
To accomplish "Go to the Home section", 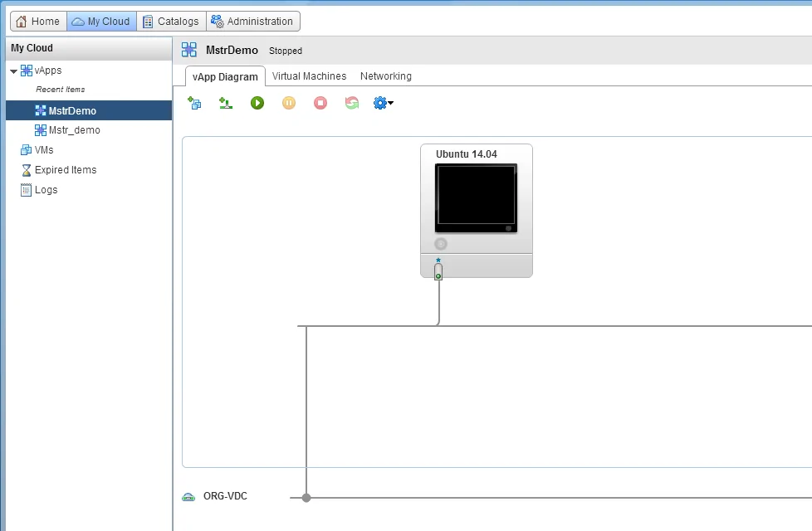I will tap(37, 22).
